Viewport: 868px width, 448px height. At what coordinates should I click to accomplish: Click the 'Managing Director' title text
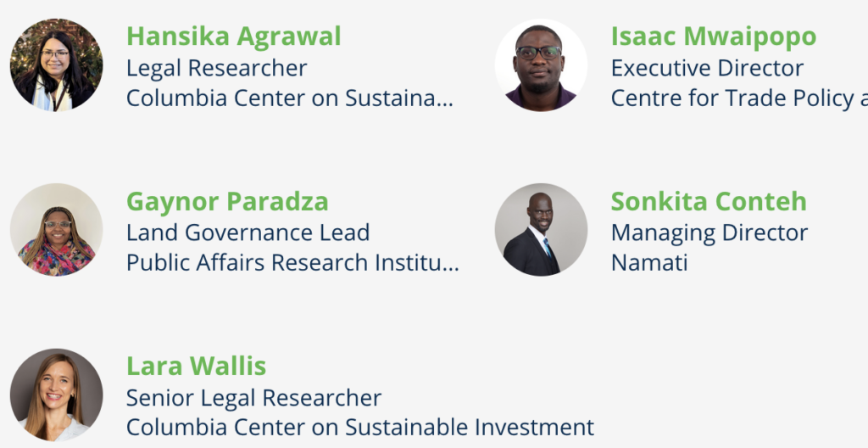point(709,232)
